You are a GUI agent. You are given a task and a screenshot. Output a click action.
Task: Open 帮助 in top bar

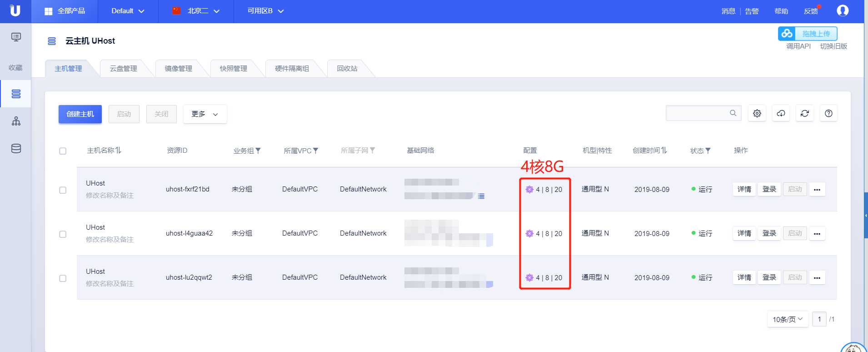coord(781,11)
